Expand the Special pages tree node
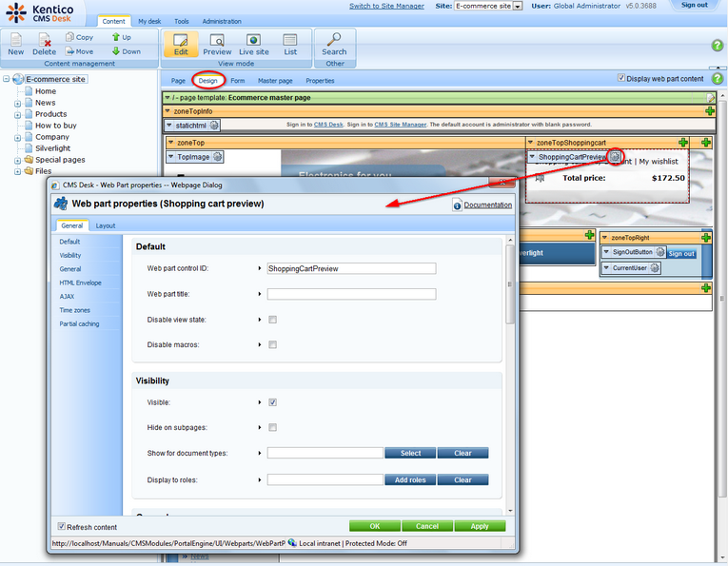This screenshot has height=566, width=728. pyautogui.click(x=18, y=161)
